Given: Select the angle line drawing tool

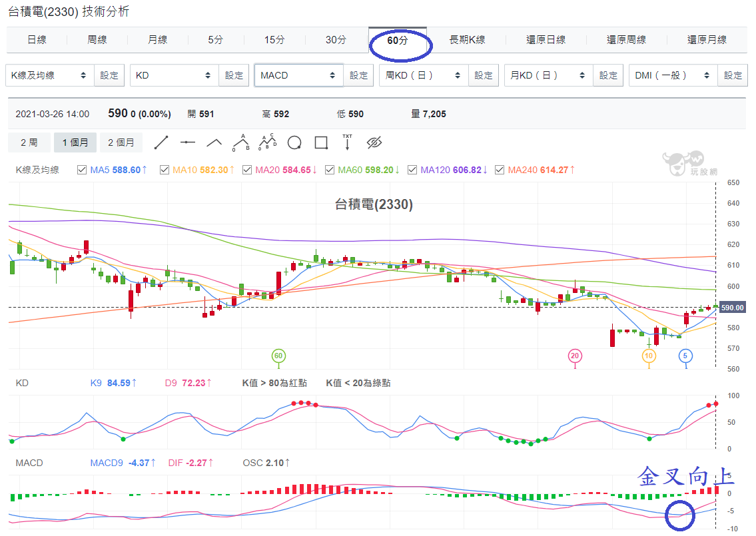Looking at the screenshot, I should [x=214, y=142].
